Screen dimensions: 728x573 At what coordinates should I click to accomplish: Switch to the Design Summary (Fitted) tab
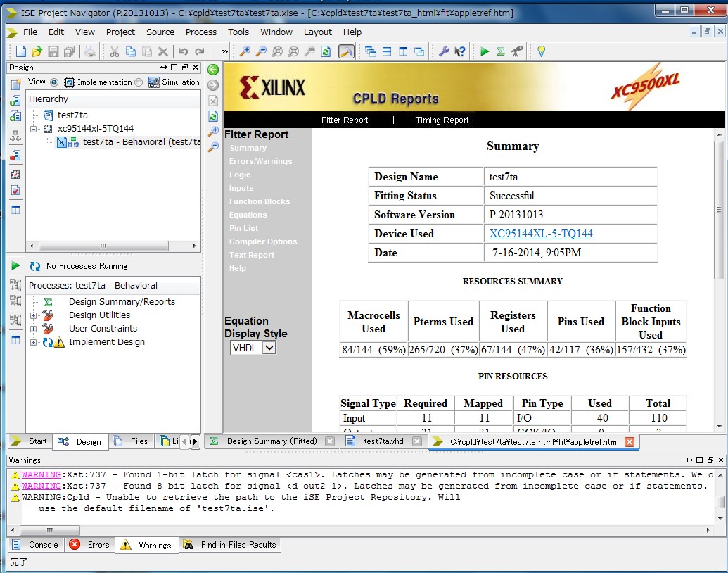pyautogui.click(x=271, y=441)
